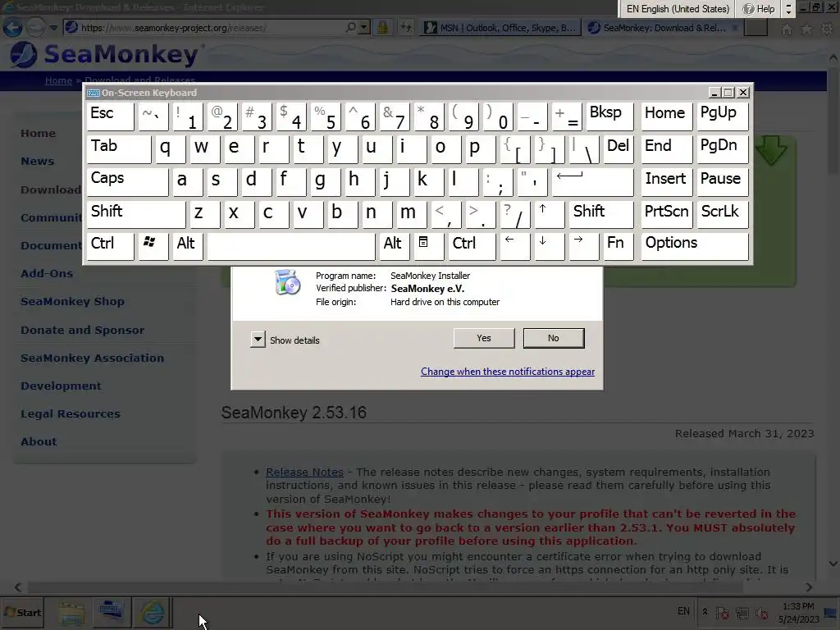Click Yes in the installer prompt
Viewport: 840px width, 630px height.
[x=484, y=338]
